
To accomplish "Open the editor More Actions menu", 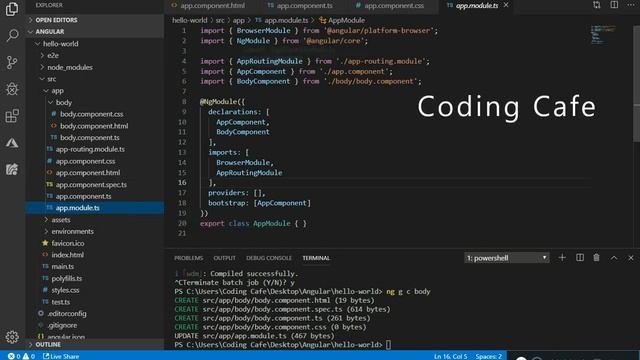I will pos(631,5).
